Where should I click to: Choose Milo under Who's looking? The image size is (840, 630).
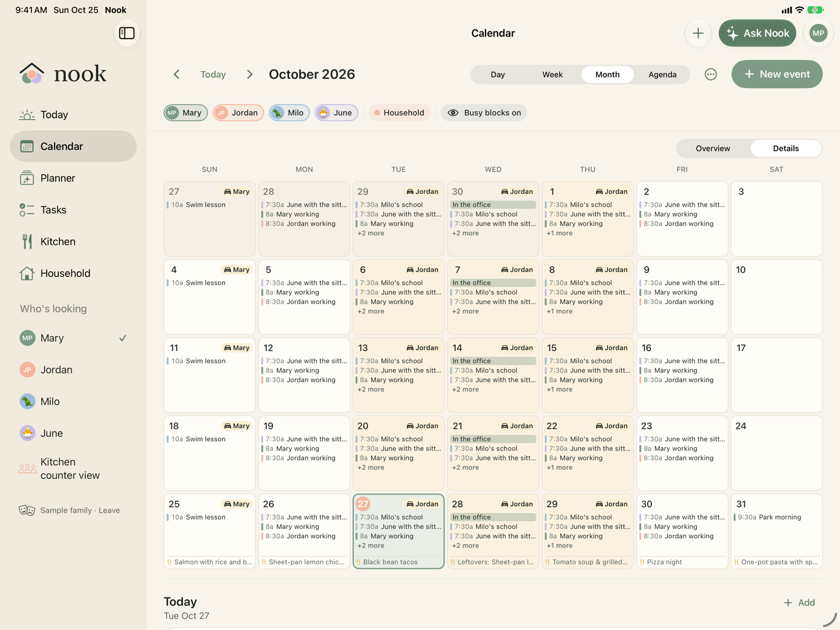tap(73, 402)
